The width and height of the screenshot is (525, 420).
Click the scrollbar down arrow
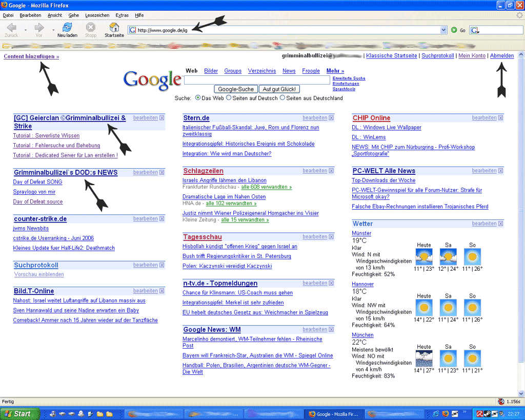click(x=521, y=393)
